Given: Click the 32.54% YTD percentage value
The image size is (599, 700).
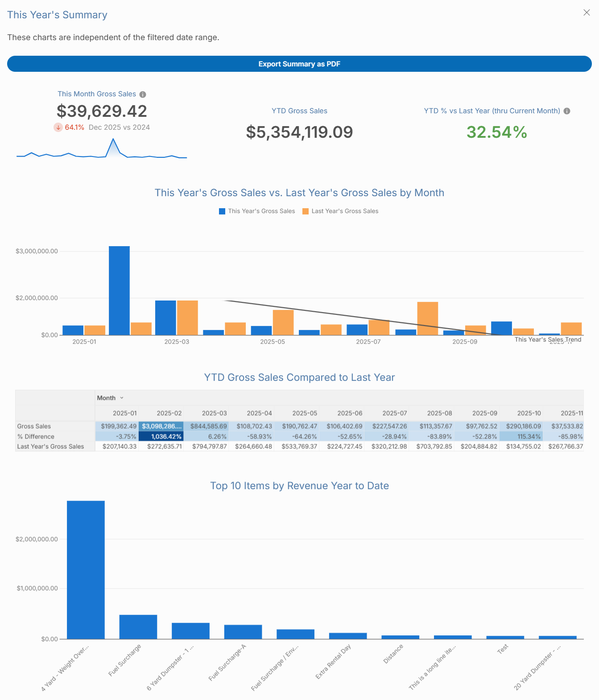Looking at the screenshot, I should (x=497, y=132).
